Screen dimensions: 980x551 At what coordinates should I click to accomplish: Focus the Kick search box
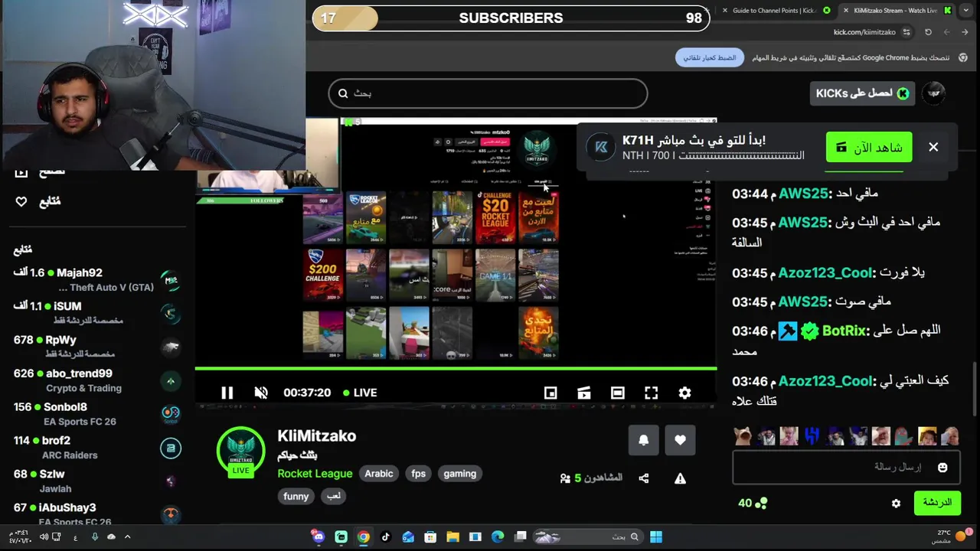pos(488,93)
